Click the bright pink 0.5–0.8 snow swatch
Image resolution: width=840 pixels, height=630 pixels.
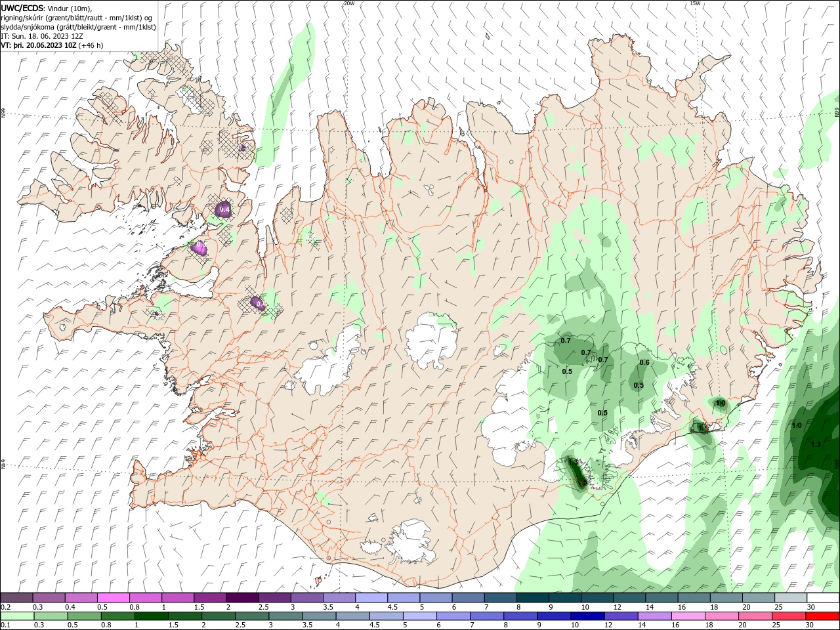click(114, 598)
